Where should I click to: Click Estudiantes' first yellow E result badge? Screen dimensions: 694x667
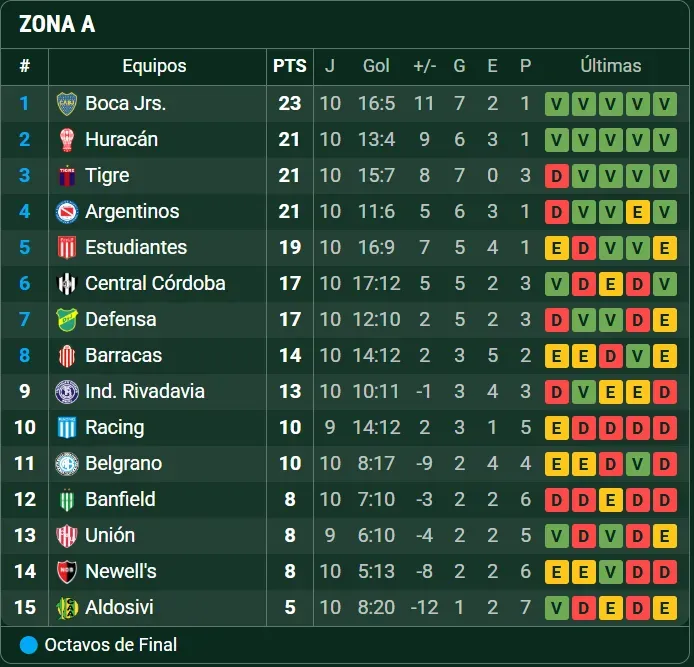point(557,248)
